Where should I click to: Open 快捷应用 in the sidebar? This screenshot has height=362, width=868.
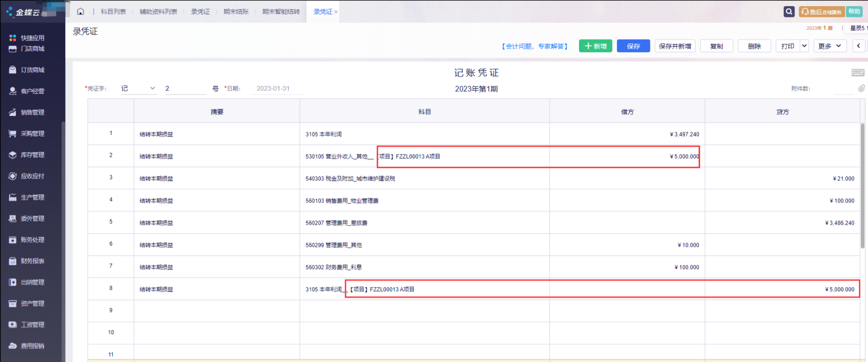click(32, 38)
